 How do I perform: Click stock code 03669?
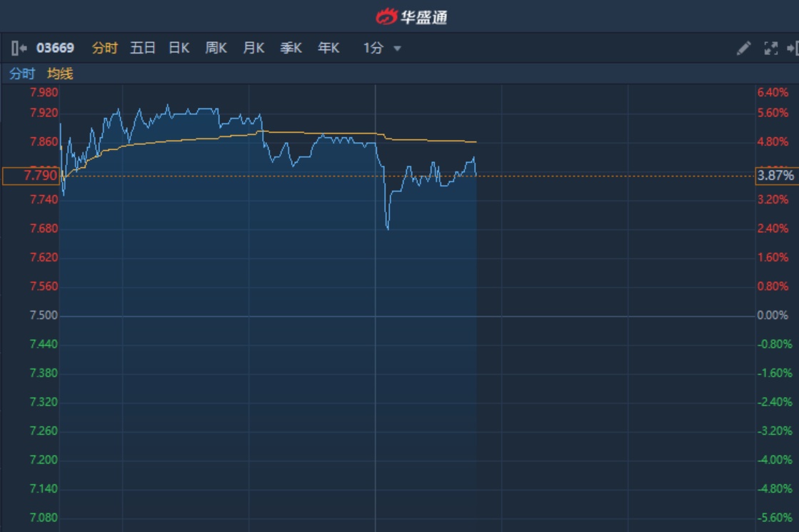pyautogui.click(x=55, y=49)
